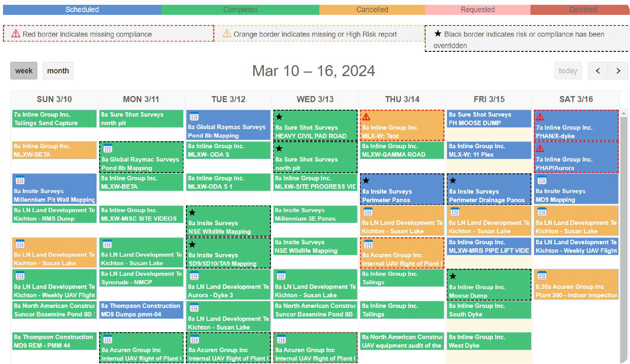630x364 pixels.
Task: Switch to month view
Action: (58, 71)
